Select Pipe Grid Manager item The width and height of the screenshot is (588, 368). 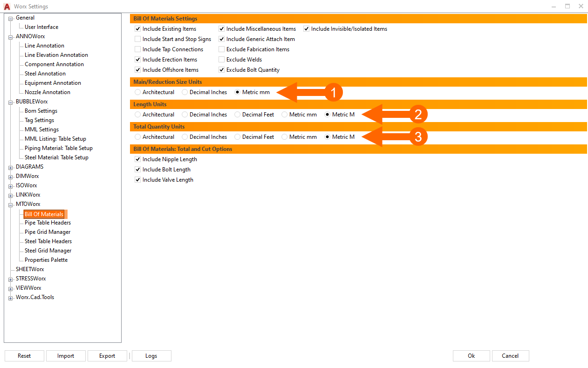click(48, 232)
